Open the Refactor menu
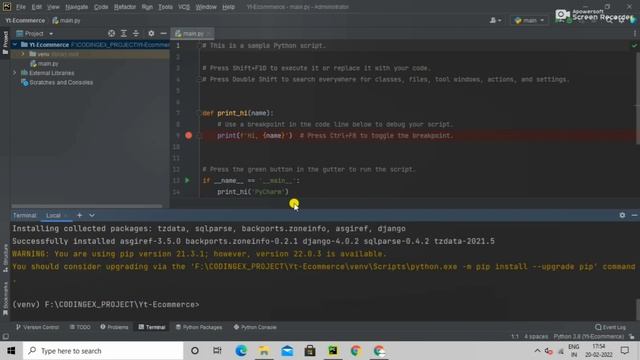 tap(125, 7)
